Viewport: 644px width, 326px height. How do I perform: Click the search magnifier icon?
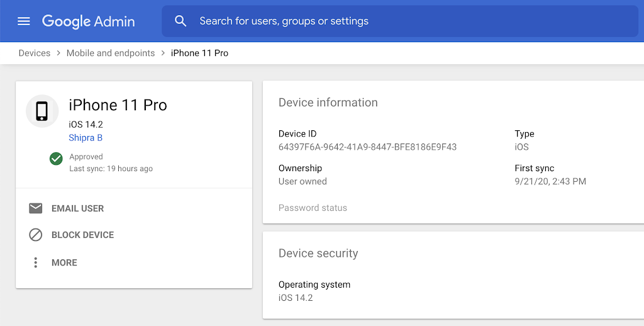point(180,21)
